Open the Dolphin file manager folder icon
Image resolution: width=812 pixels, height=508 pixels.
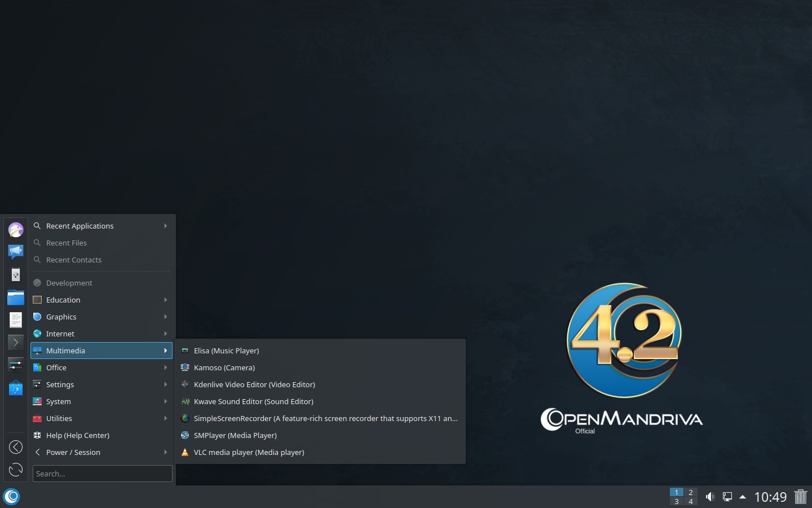tap(16, 297)
